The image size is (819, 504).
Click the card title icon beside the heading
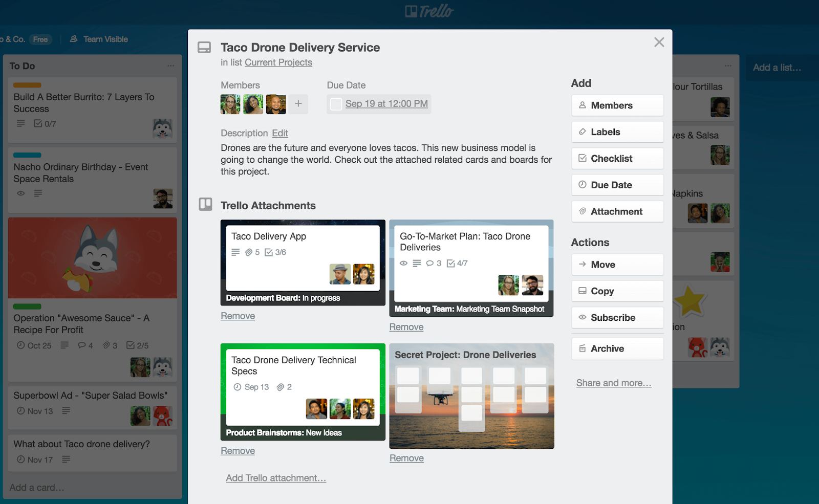204,48
